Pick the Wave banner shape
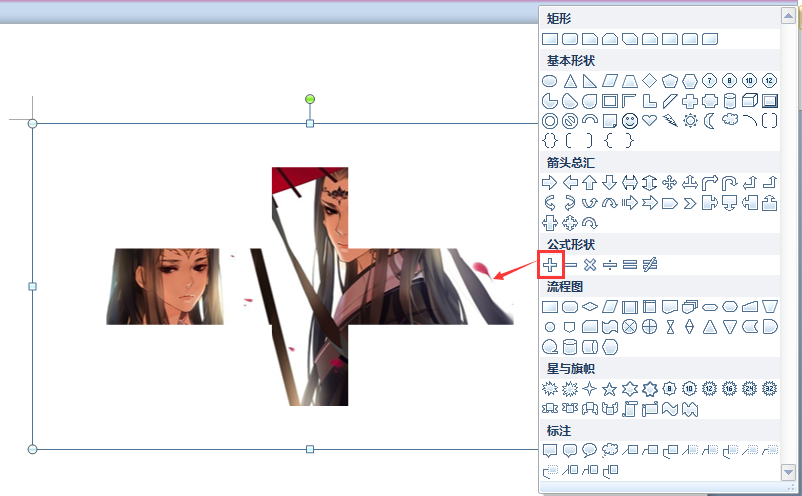The width and height of the screenshot is (802, 496). tap(670, 409)
